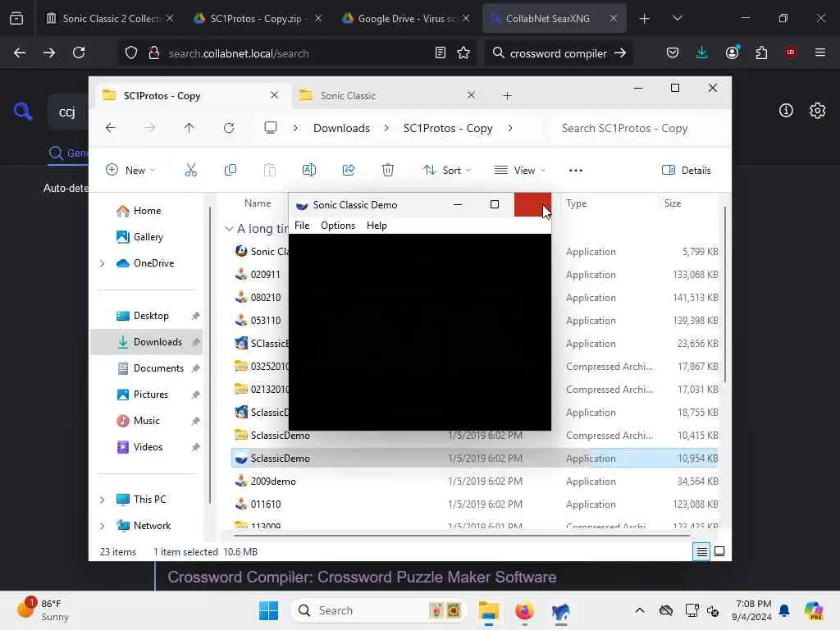Image resolution: width=840 pixels, height=630 pixels.
Task: Toggle the Details pane button
Action: [687, 171]
